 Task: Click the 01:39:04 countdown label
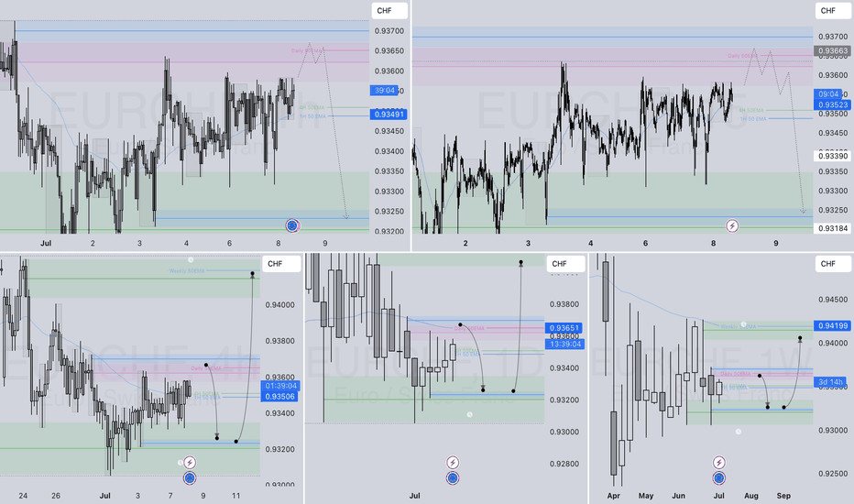(x=280, y=386)
